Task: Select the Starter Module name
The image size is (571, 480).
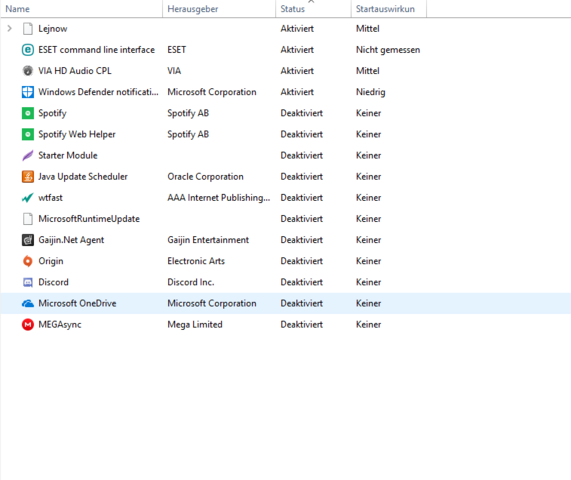Action: [x=68, y=155]
